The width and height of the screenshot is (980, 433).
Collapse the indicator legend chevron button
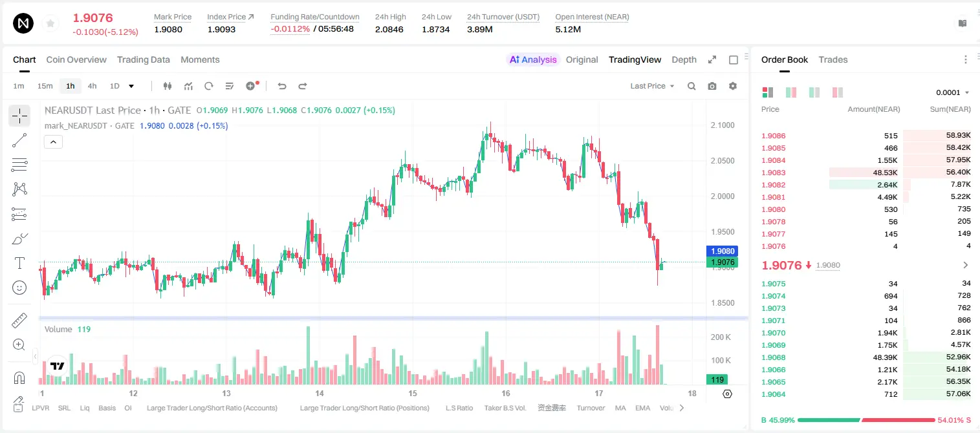[53, 142]
